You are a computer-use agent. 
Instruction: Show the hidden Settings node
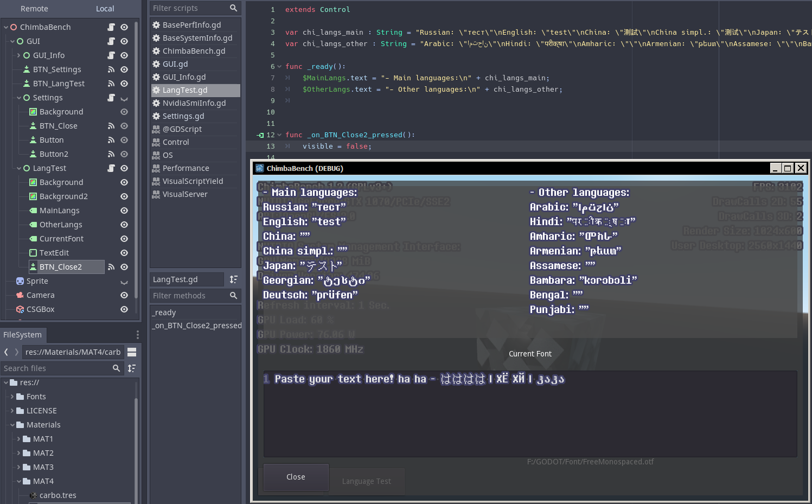(x=124, y=99)
